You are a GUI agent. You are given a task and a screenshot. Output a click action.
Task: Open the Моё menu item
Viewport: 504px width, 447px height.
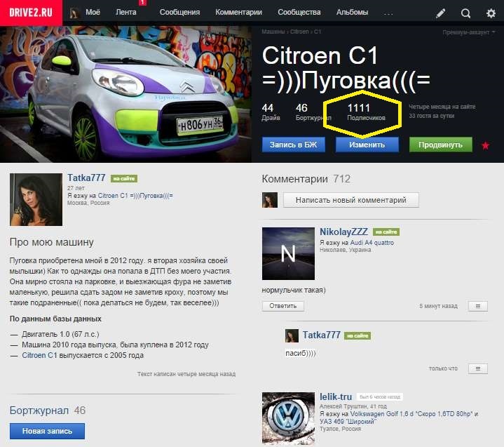click(x=93, y=12)
